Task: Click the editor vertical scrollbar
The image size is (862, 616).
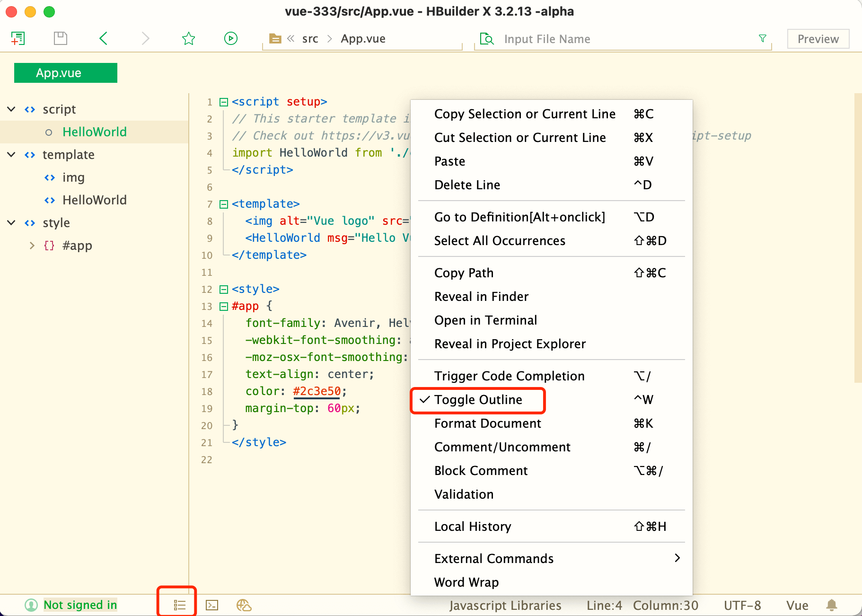Action: point(858,238)
